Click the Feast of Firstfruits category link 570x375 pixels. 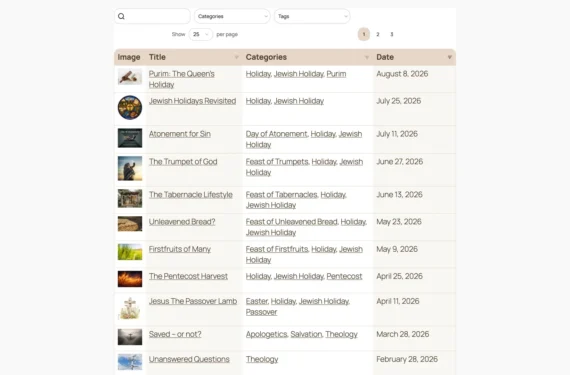click(x=277, y=249)
